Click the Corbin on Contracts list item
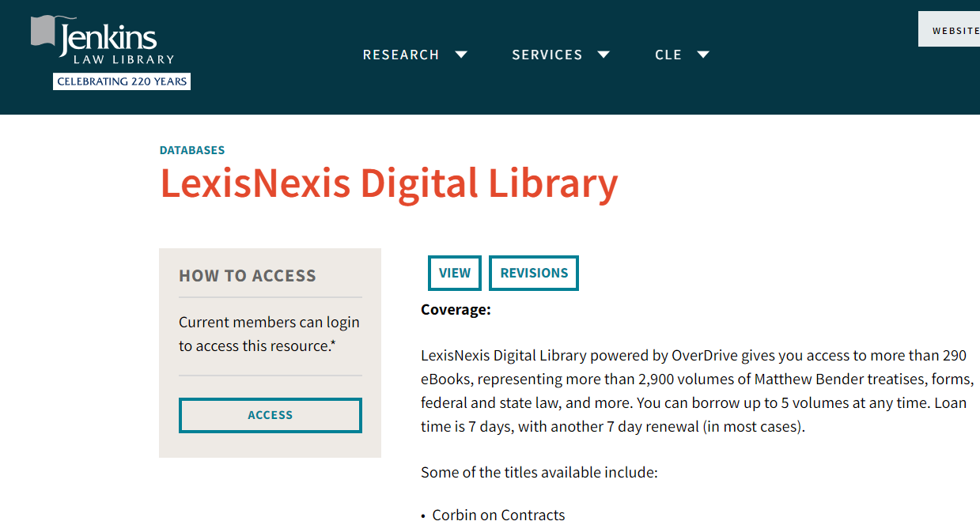Screen dimensions: 980x521 point(498,515)
